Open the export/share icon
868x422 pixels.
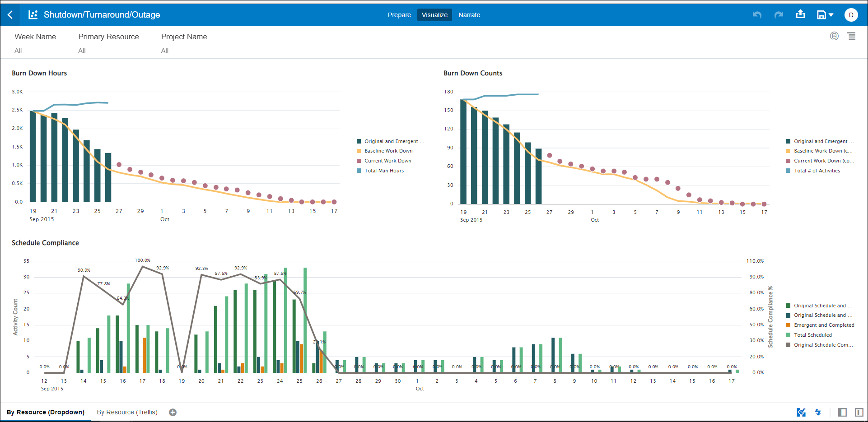(800, 14)
